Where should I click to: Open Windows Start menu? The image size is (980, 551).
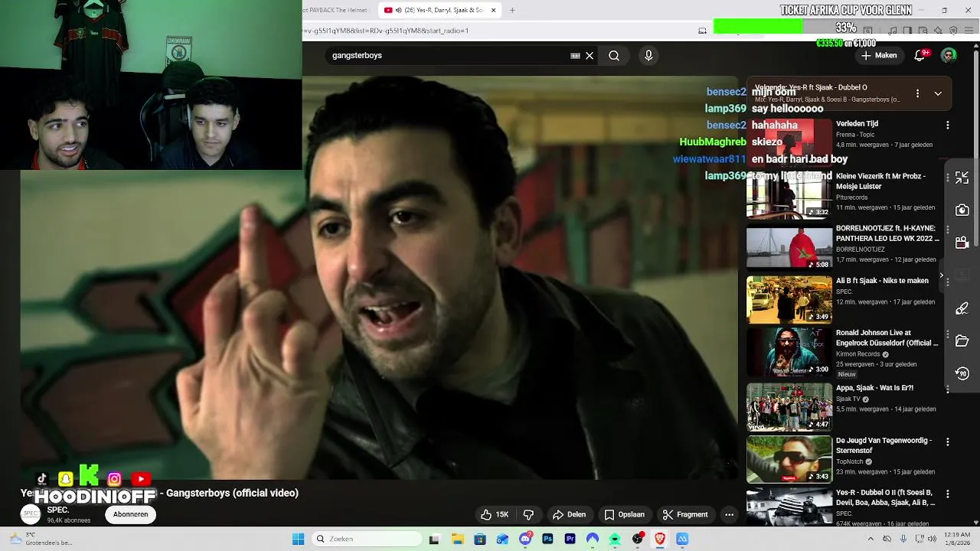(298, 539)
